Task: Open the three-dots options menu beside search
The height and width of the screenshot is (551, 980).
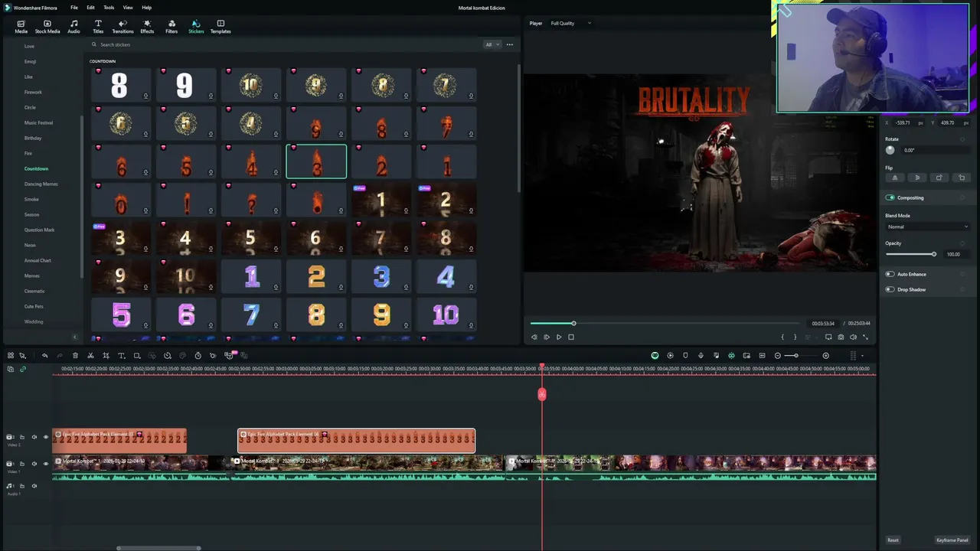Action: pyautogui.click(x=510, y=44)
